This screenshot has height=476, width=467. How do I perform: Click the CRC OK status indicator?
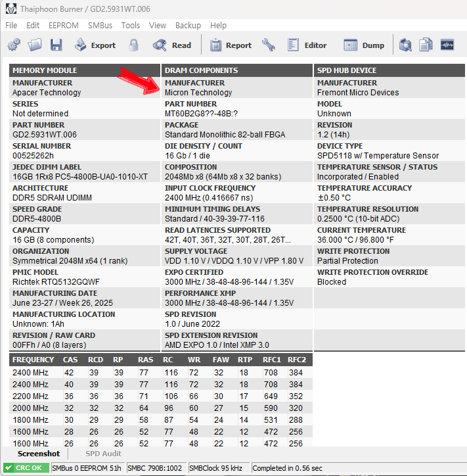(x=26, y=468)
